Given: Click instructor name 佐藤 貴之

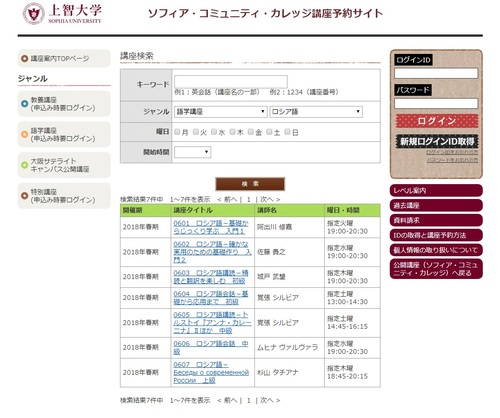Looking at the screenshot, I should click(x=271, y=252).
